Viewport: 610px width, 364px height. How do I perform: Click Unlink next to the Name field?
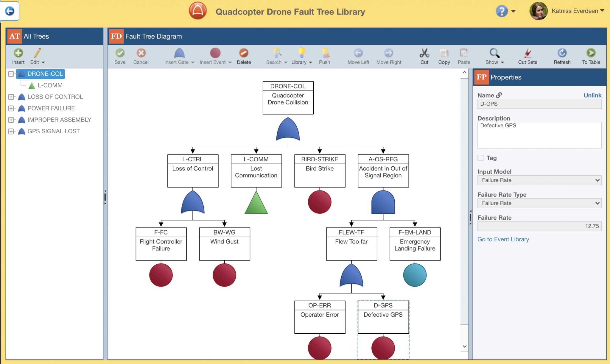tap(593, 95)
